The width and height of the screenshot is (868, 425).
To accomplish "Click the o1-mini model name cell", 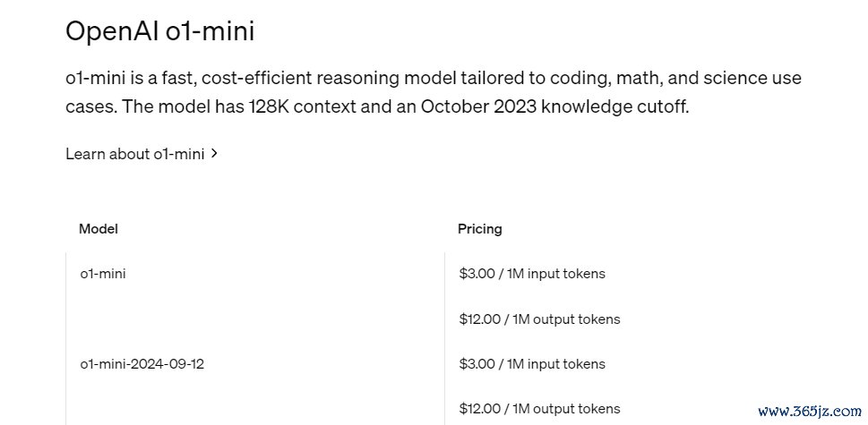I will click(x=103, y=274).
